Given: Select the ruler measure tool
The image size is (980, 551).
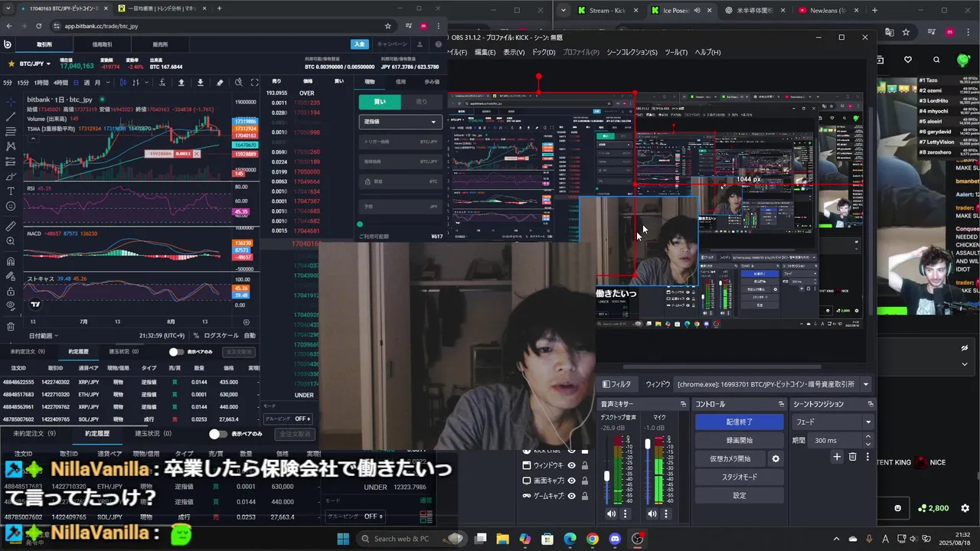Looking at the screenshot, I should pos(10,227).
